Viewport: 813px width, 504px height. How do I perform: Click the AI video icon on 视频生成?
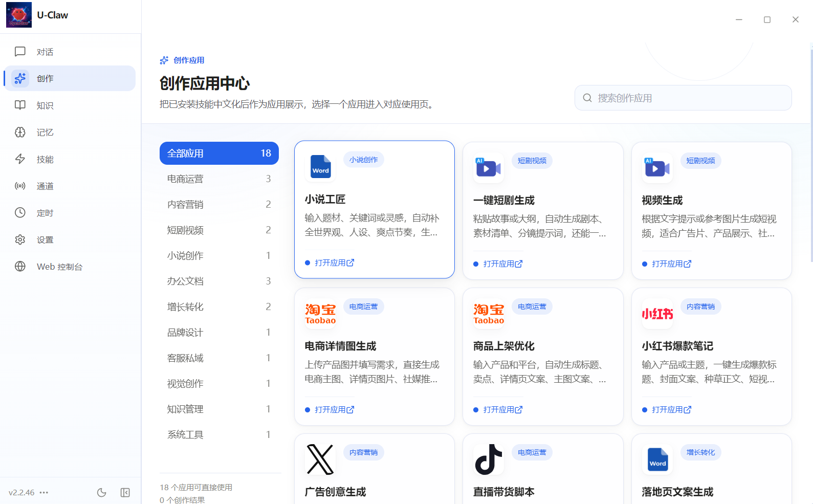(657, 168)
